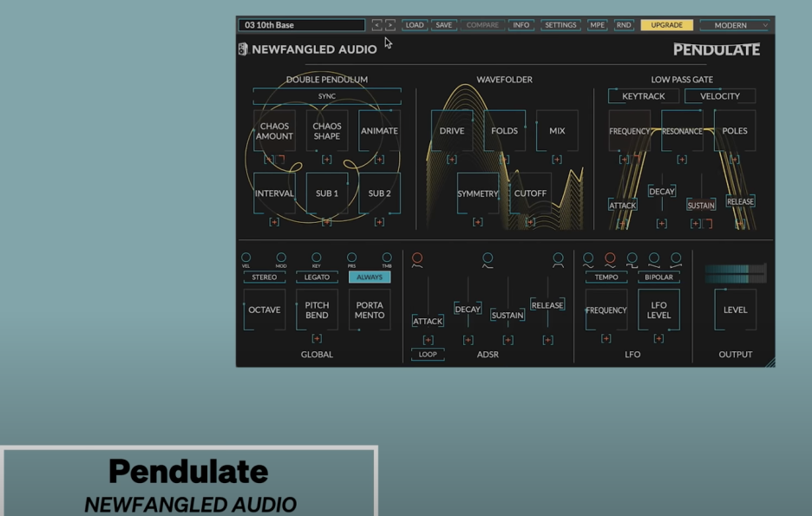Toggle VELOCITY on the Low Pass Gate

[720, 95]
